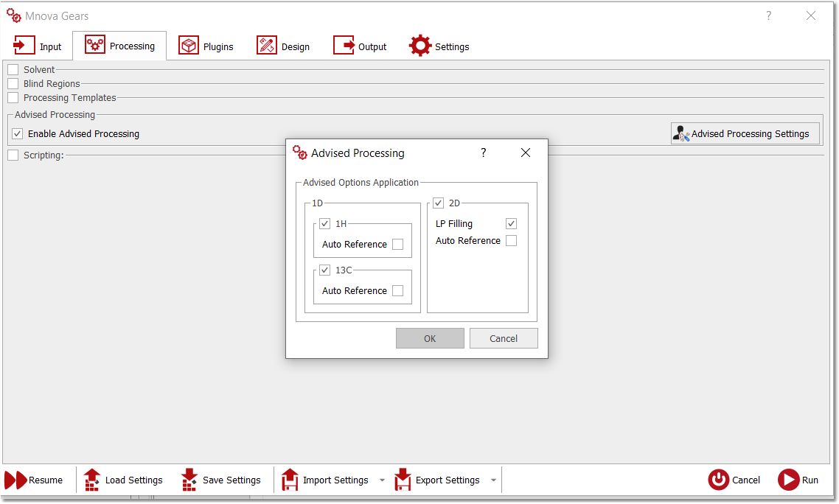Click the Advised Processing Settings wrench icon
This screenshot has width=839, height=504.
680,134
